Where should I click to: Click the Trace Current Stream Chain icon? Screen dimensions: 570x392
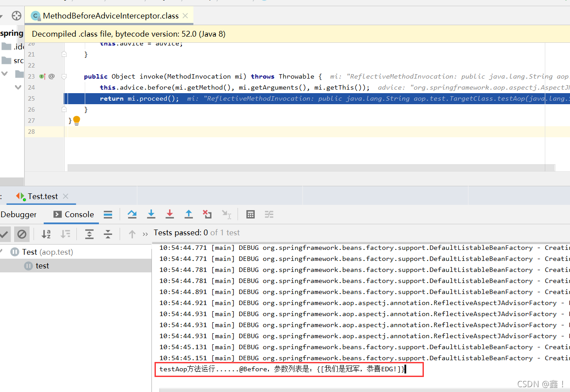[269, 215]
